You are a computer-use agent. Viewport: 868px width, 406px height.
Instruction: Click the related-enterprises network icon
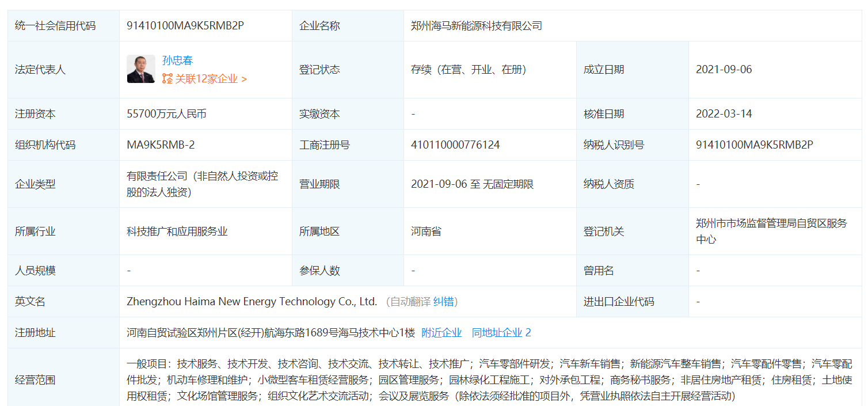[x=167, y=79]
